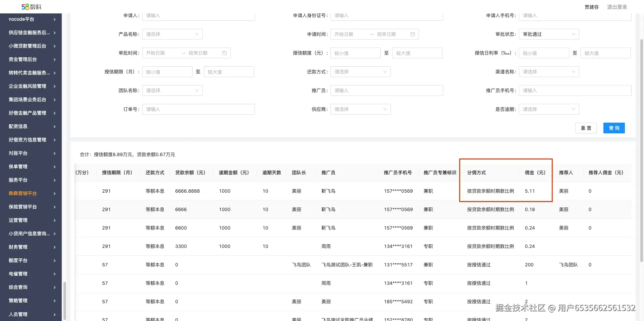644x321 pixels.
Task: Open the 还款方式 filter dropdown
Action: [360, 72]
